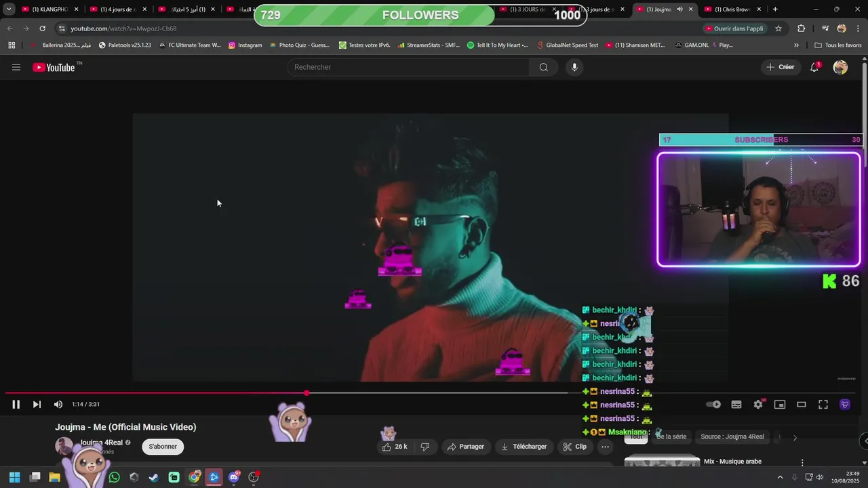Open the Chrome apps grid shortcut
868x488 pixels.
click(x=12, y=45)
